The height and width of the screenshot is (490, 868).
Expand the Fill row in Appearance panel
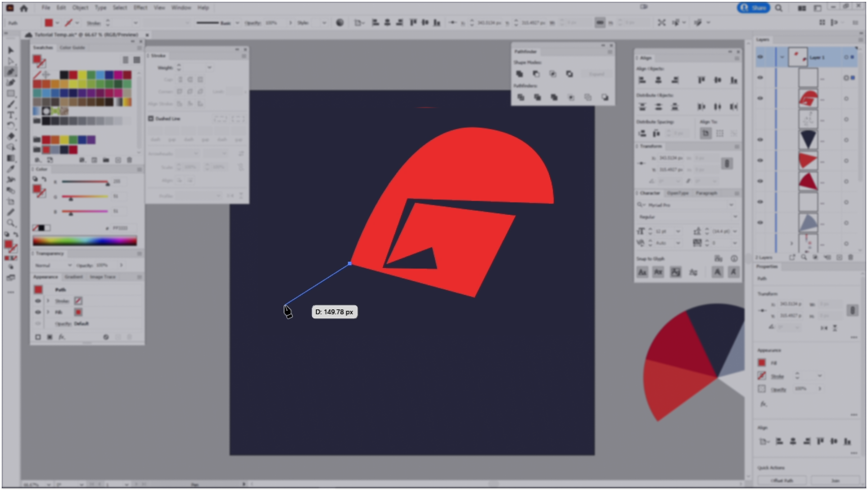[48, 312]
